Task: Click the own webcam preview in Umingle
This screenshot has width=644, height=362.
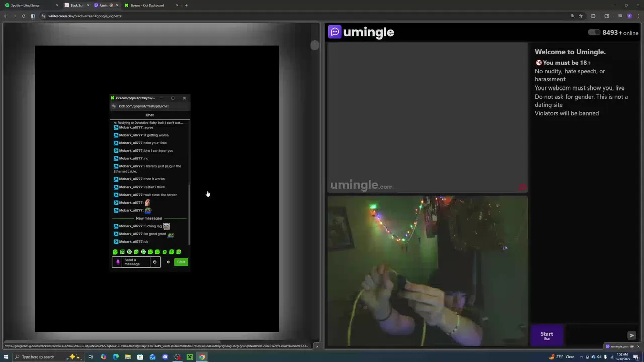Action: (x=427, y=271)
